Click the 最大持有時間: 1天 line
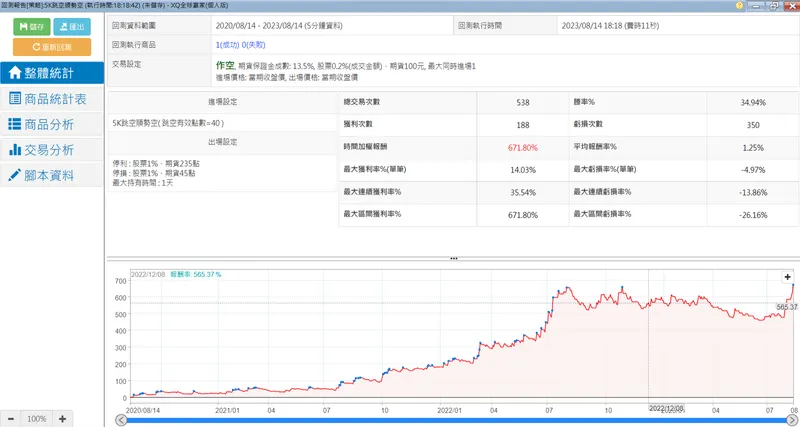This screenshot has width=800, height=427. (x=142, y=182)
